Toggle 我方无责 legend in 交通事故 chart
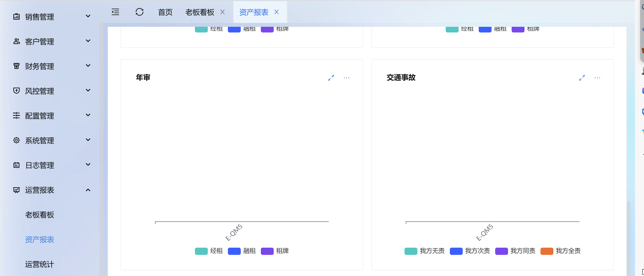This screenshot has width=644, height=276. point(424,251)
